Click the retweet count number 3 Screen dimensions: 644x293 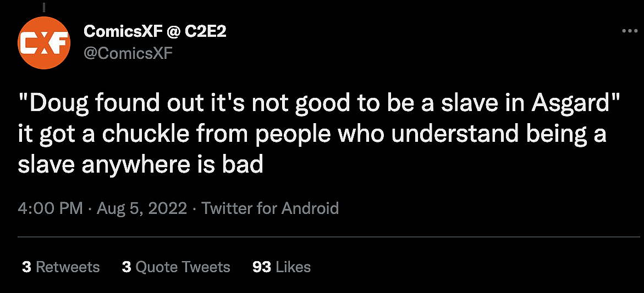click(x=26, y=267)
